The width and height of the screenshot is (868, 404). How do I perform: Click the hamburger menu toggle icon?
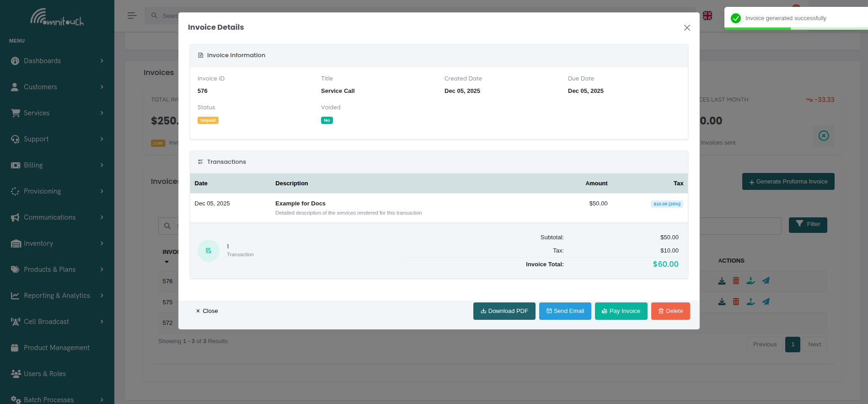(x=132, y=16)
